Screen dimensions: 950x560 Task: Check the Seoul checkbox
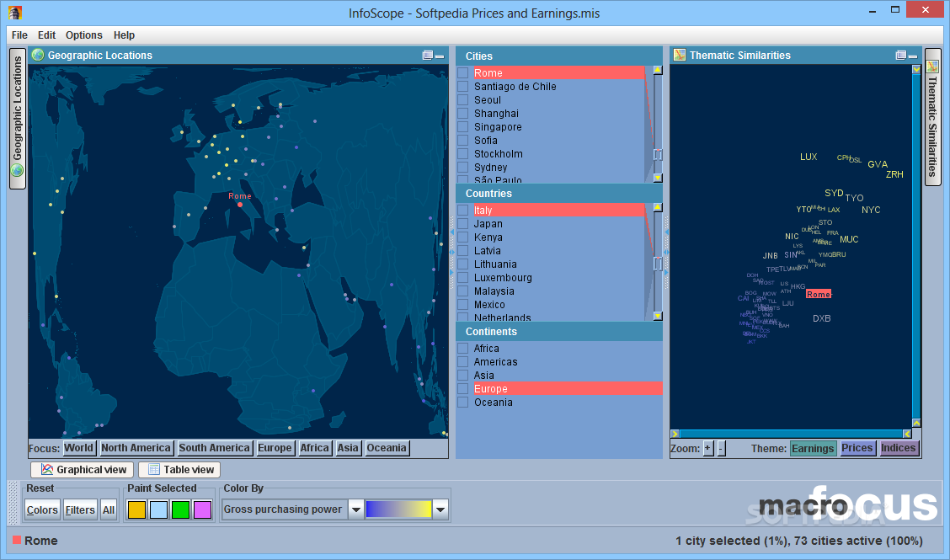click(x=463, y=100)
